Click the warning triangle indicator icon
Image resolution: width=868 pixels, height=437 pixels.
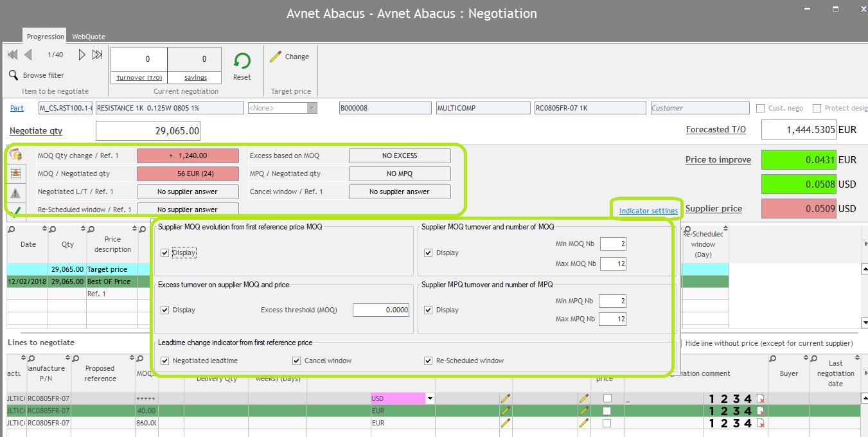tap(15, 193)
